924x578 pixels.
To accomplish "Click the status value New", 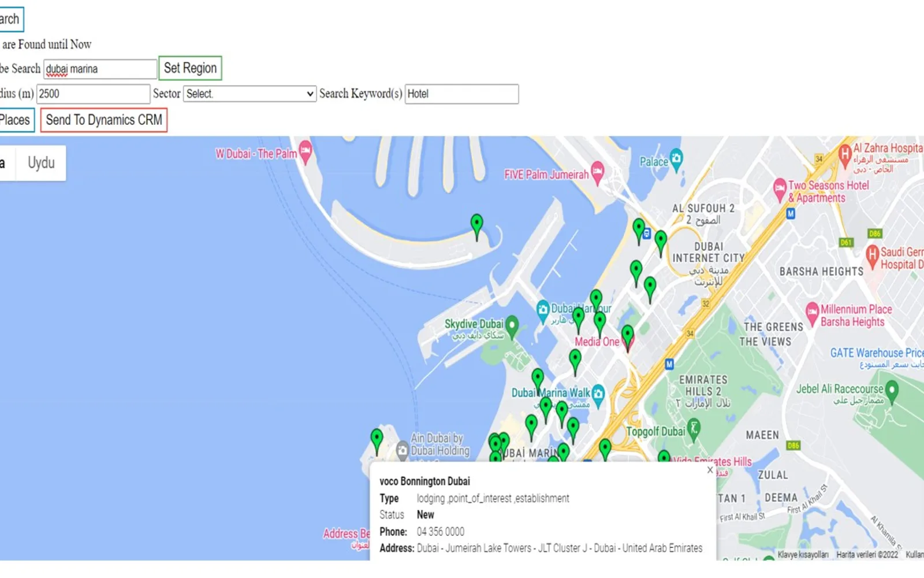I will pyautogui.click(x=426, y=514).
